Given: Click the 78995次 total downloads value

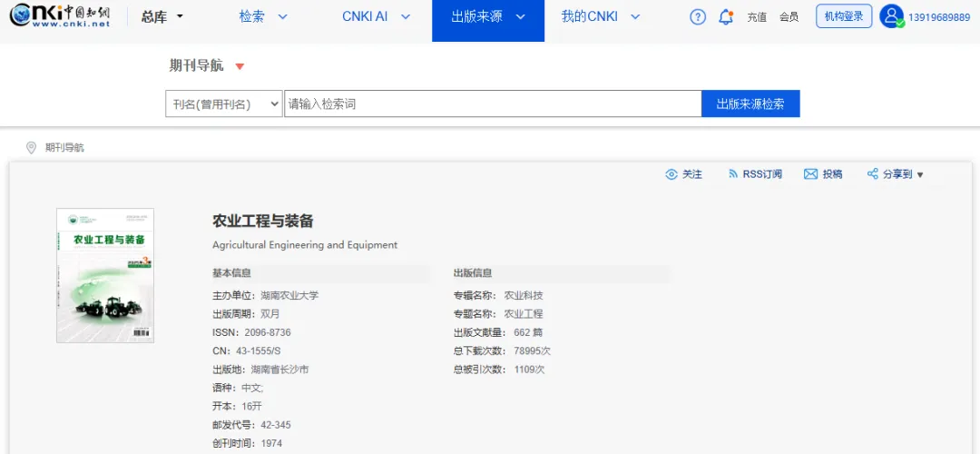Looking at the screenshot, I should (x=532, y=350).
